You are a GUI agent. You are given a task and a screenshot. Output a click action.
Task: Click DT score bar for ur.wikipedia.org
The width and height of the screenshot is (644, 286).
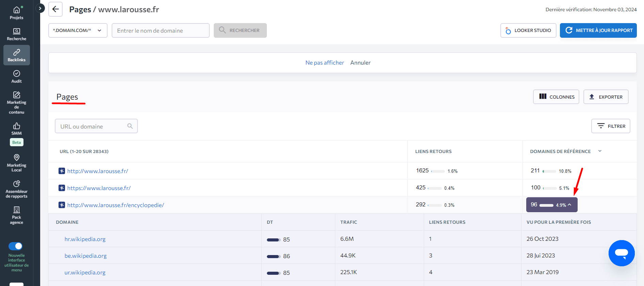coord(274,273)
